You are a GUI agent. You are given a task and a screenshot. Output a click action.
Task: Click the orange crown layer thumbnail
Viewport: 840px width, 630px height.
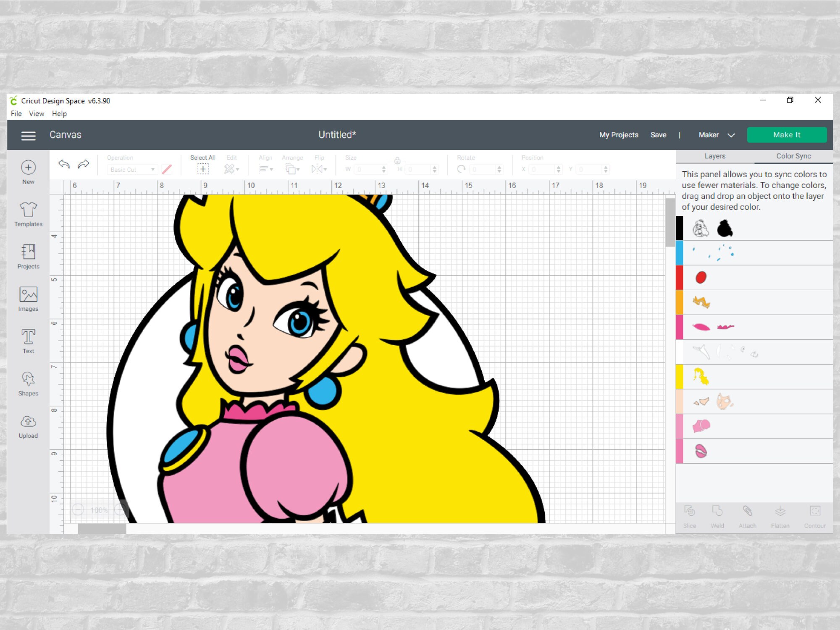[x=701, y=302]
